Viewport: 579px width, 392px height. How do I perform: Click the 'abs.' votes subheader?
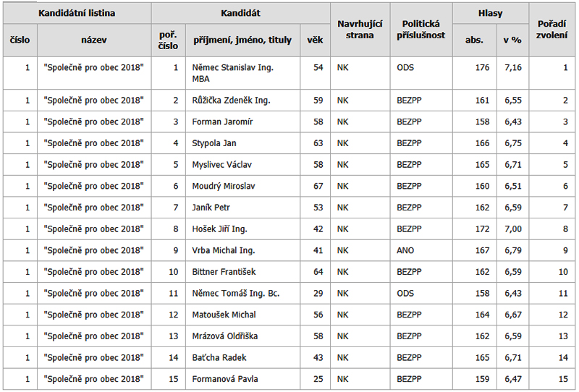(x=474, y=41)
